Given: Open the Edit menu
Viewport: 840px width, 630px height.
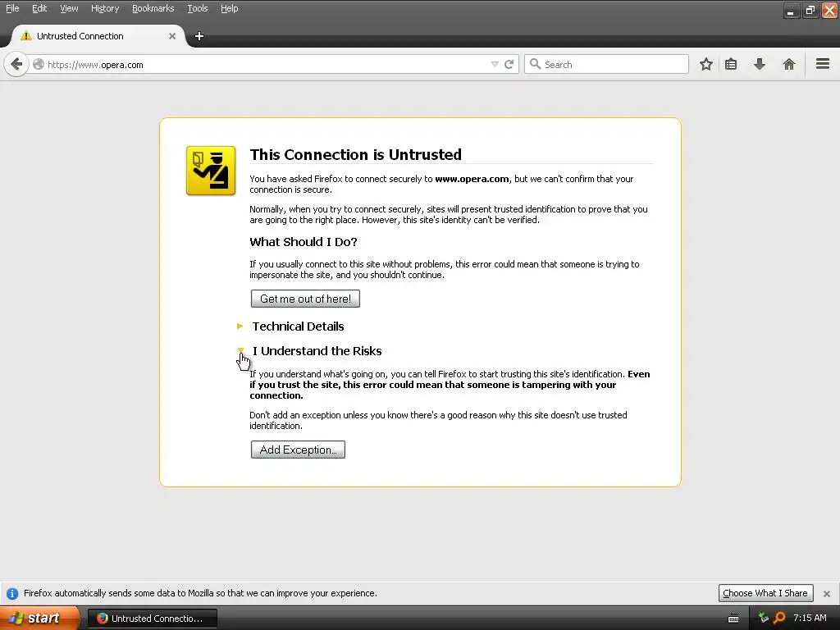Looking at the screenshot, I should 39,8.
